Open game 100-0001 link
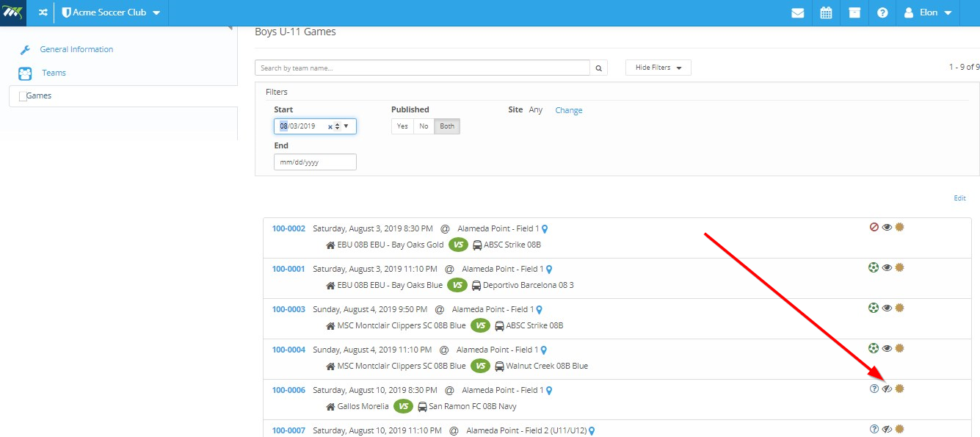This screenshot has width=980, height=437. point(288,269)
